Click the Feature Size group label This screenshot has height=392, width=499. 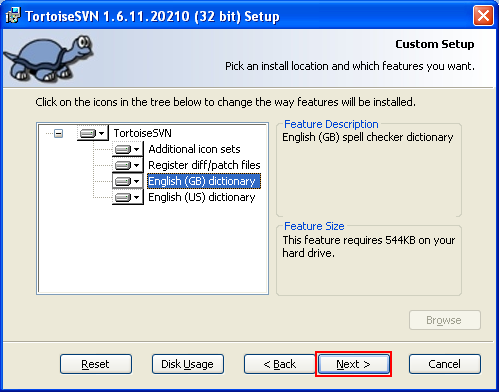tap(314, 226)
